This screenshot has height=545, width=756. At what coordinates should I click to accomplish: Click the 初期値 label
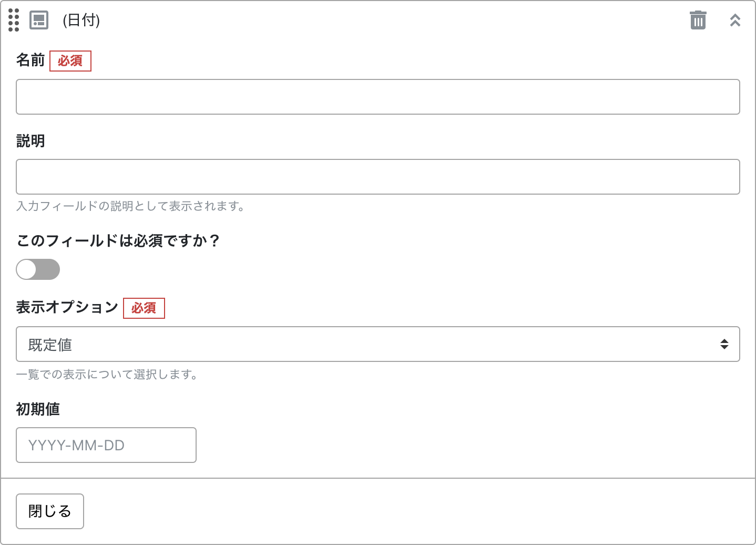(38, 409)
